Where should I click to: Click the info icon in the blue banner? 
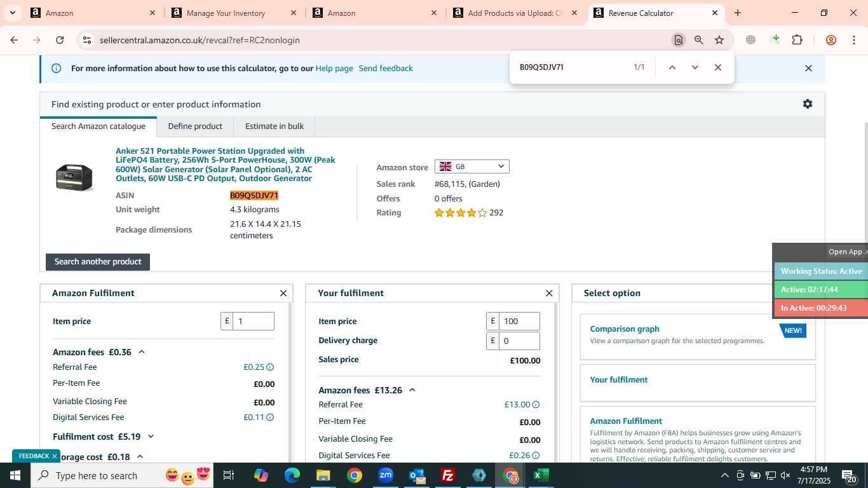[57, 68]
